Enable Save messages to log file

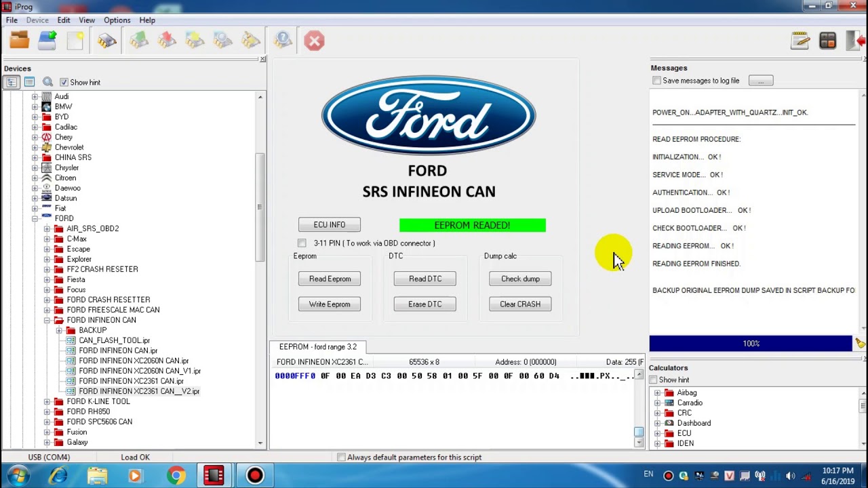click(656, 81)
